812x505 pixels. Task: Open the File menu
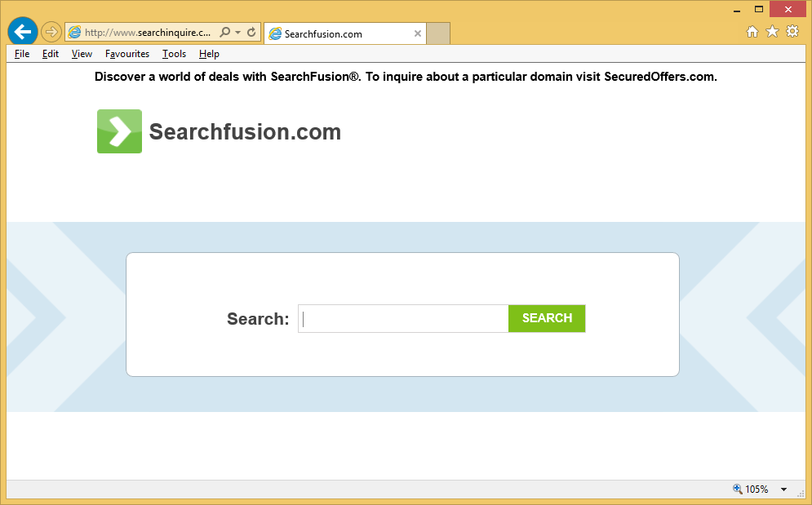[22, 54]
